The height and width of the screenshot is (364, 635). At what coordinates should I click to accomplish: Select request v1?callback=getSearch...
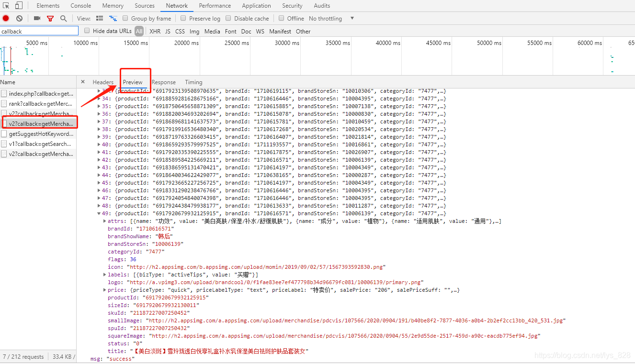[41, 144]
